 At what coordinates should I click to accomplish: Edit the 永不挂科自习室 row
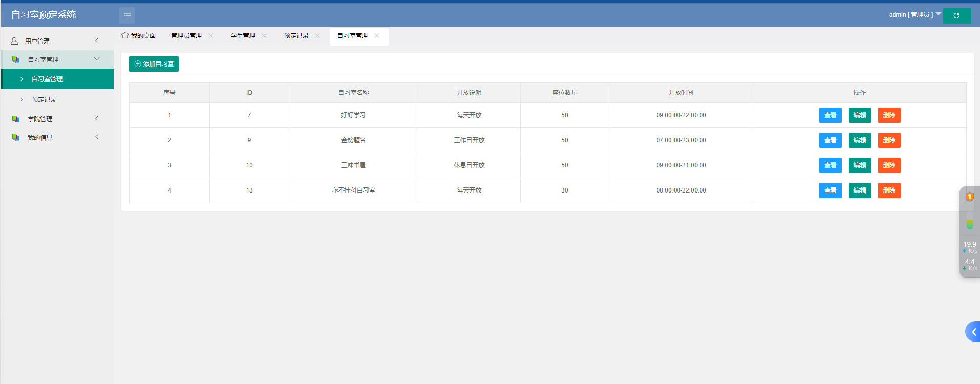pyautogui.click(x=860, y=190)
